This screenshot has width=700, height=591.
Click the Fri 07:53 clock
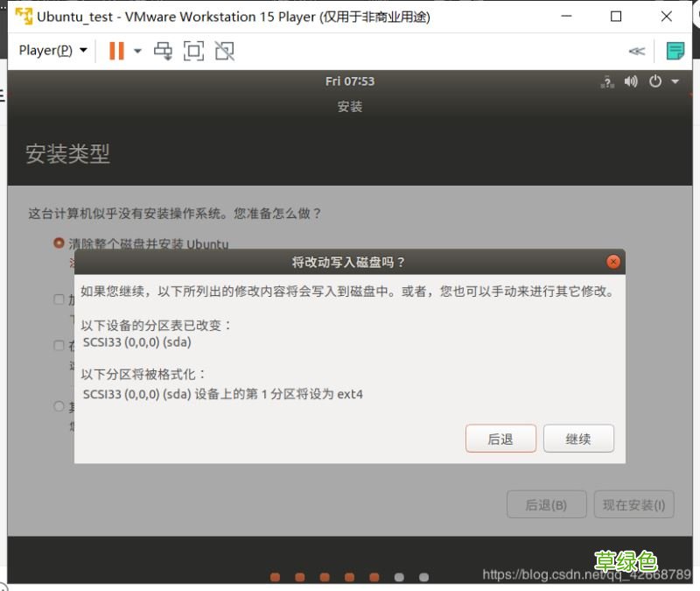(x=349, y=81)
